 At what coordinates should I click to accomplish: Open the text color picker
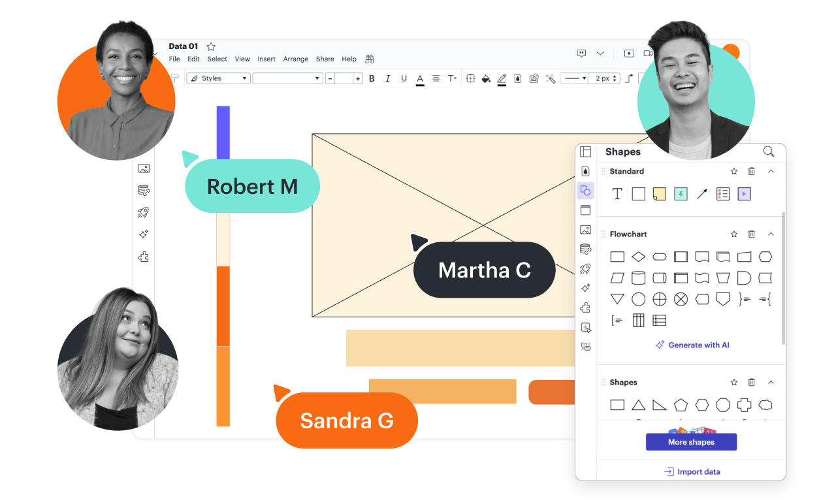[420, 78]
